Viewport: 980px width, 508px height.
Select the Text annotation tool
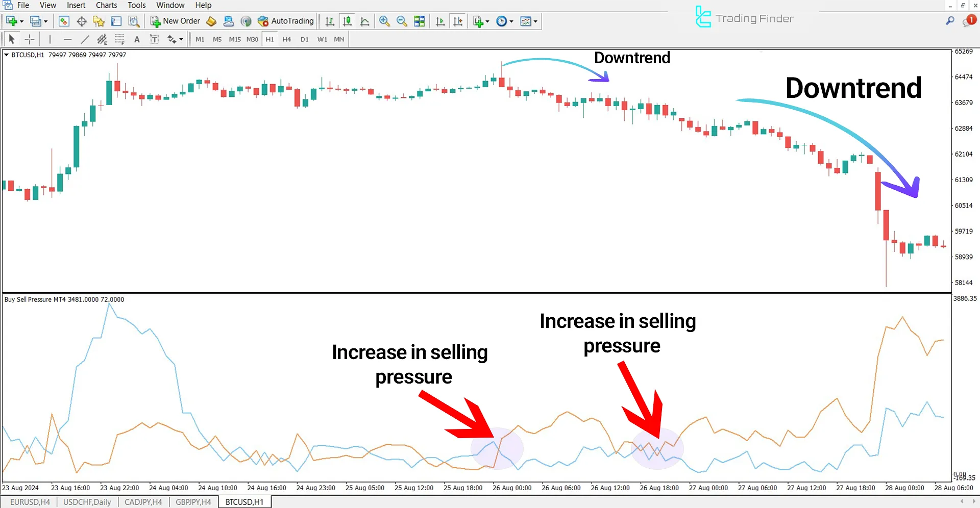point(137,39)
